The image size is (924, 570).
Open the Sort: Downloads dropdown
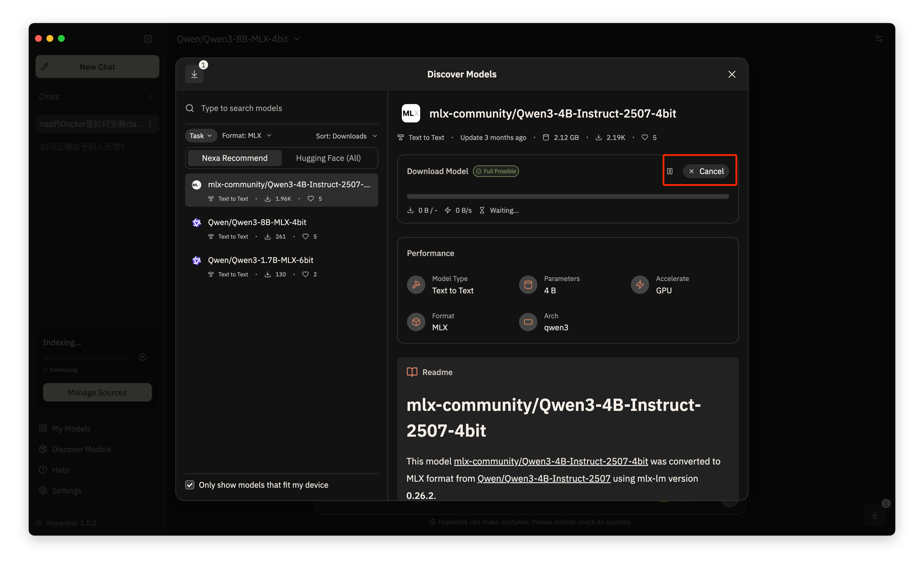pos(346,136)
